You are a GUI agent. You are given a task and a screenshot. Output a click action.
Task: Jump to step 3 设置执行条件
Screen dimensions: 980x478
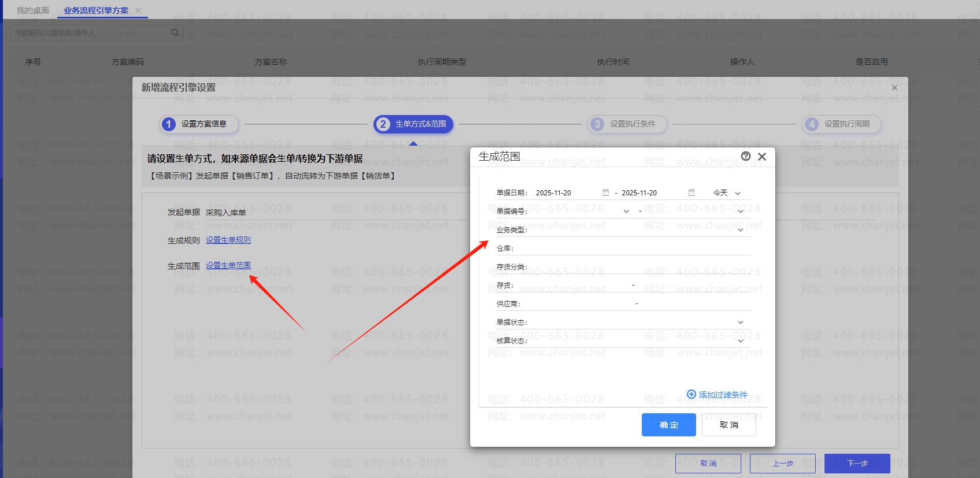[x=627, y=124]
